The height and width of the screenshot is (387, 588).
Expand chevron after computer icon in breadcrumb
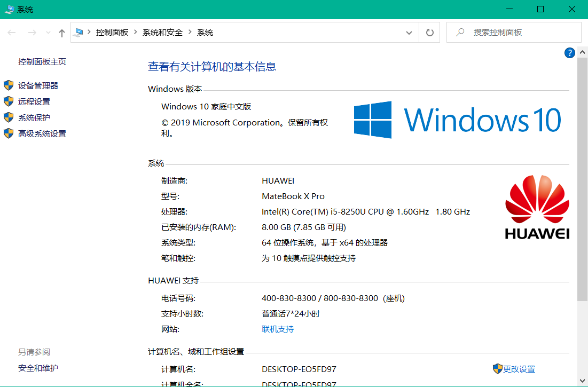pos(89,32)
